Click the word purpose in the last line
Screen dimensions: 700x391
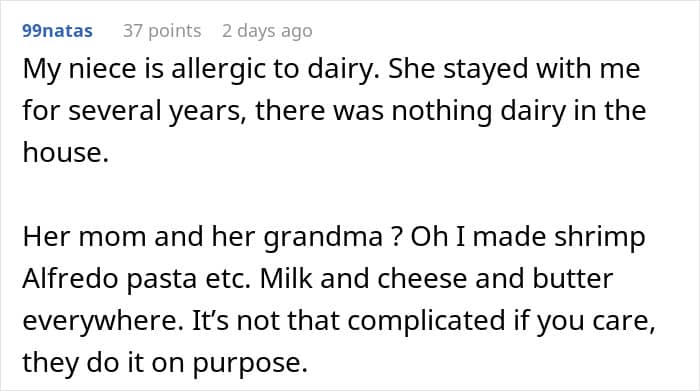(250, 364)
